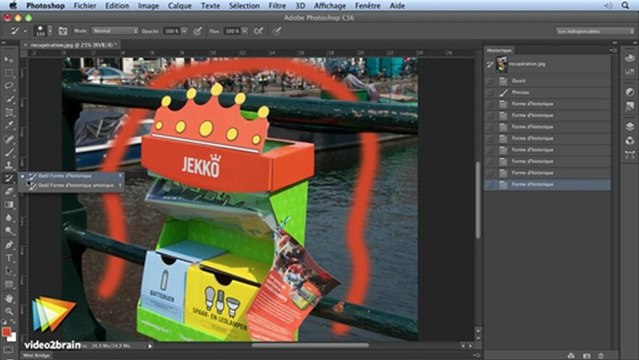Image resolution: width=639 pixels, height=360 pixels.
Task: Select the Move tool
Action: 9,60
